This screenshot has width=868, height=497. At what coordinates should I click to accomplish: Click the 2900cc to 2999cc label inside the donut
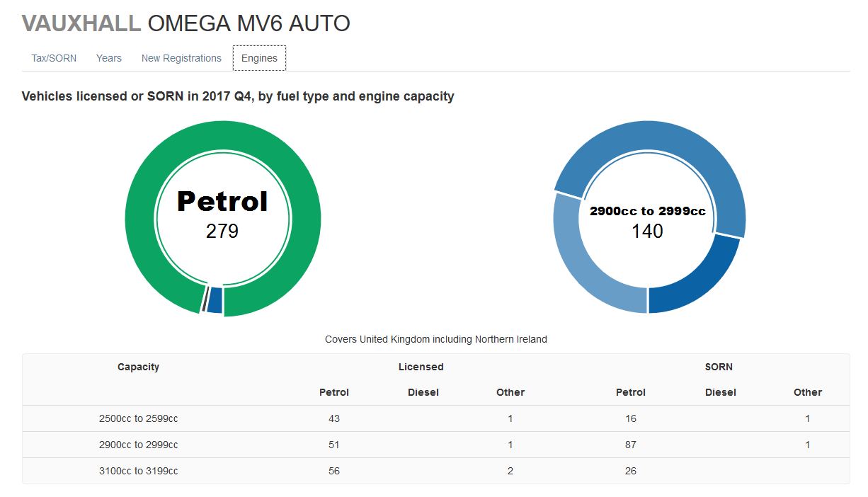tap(648, 211)
